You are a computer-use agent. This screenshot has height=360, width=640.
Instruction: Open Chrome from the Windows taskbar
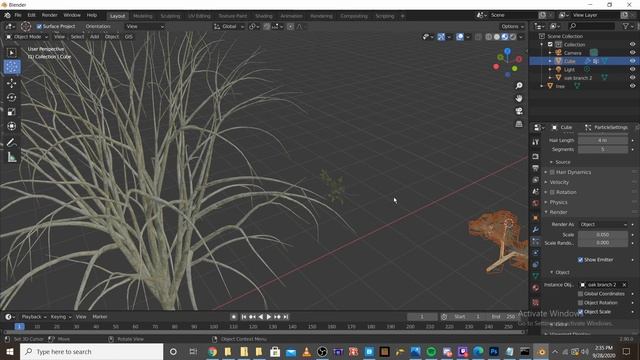click(x=212, y=352)
